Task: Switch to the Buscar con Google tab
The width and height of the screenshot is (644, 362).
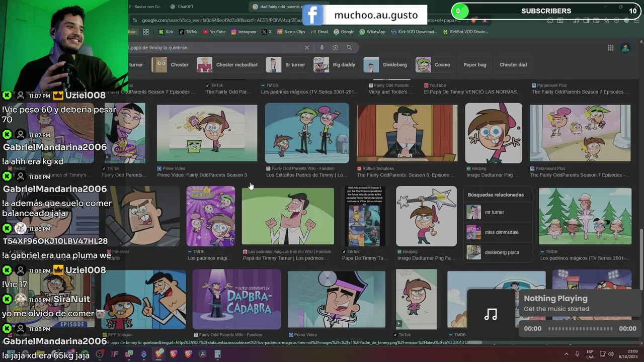Action: click(145, 7)
